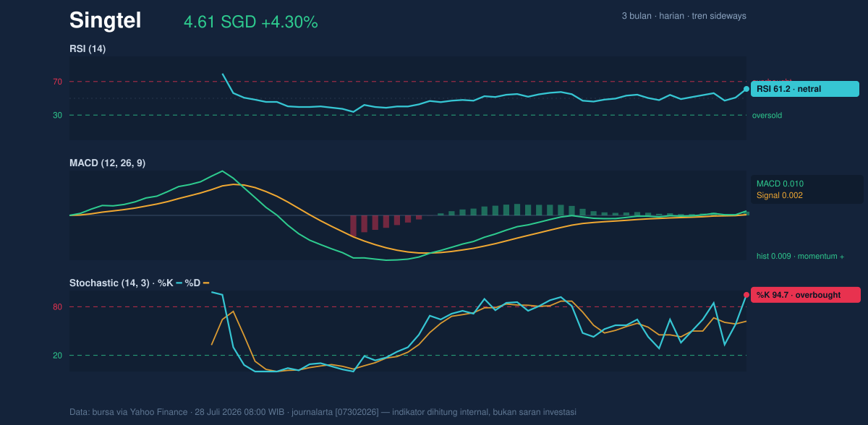Viewport: 868px width, 425px height.
Task: Click the MACD 0.010 legend value
Action: tap(780, 184)
